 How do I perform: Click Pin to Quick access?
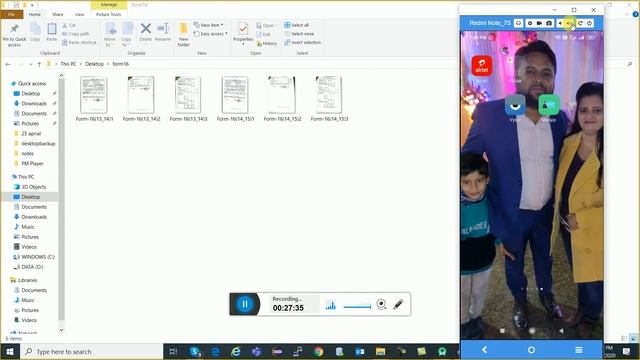[x=14, y=35]
